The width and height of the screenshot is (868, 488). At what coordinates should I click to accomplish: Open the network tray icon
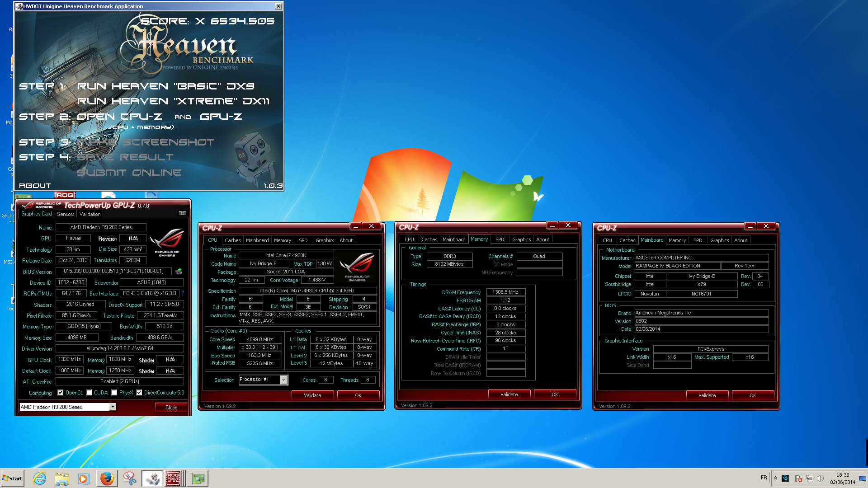pos(809,479)
